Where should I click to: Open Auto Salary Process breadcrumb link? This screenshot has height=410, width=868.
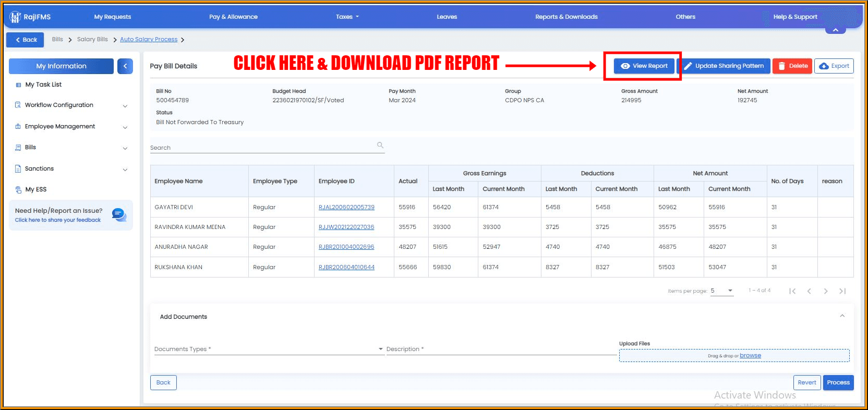click(149, 39)
